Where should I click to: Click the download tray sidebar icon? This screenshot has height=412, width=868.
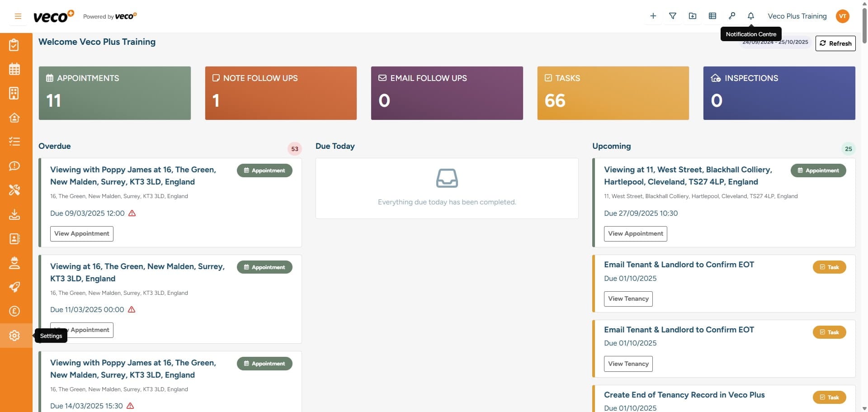click(14, 214)
